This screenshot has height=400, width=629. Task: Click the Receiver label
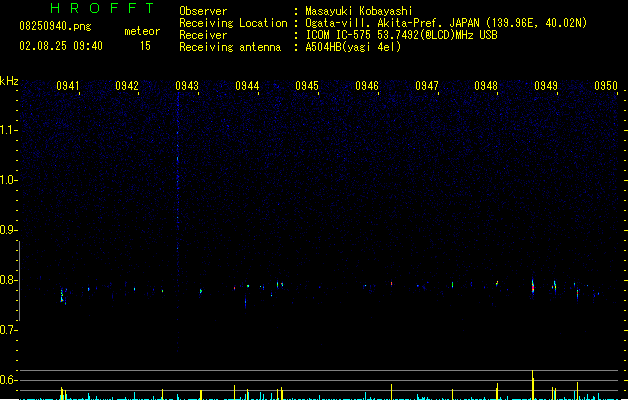203,35
